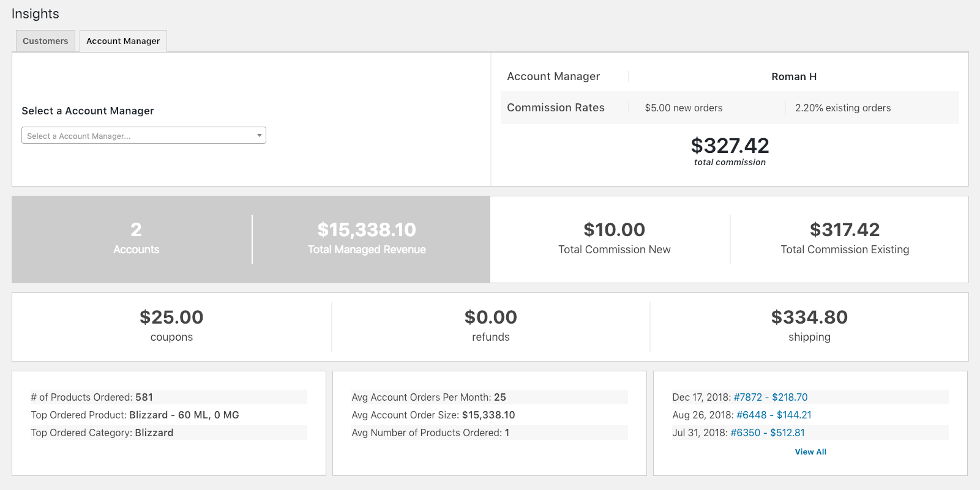
Task: Click the $15,338.10 Total Managed Revenue value
Action: pos(367,229)
